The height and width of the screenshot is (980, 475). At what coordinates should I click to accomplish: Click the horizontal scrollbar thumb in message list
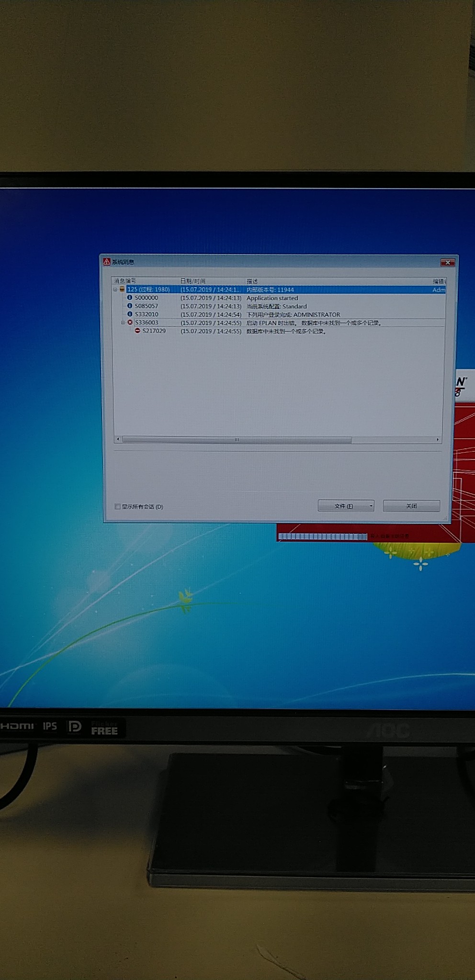tap(237, 440)
